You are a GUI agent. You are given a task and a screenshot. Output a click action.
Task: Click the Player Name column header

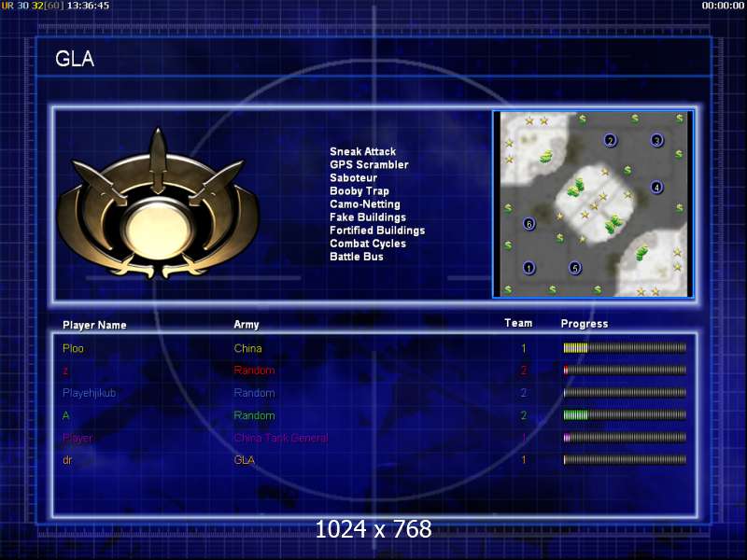click(x=94, y=325)
